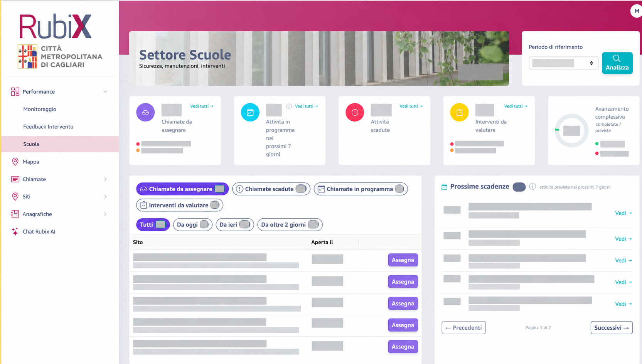Click info icon beside Attività in programma

point(289,106)
